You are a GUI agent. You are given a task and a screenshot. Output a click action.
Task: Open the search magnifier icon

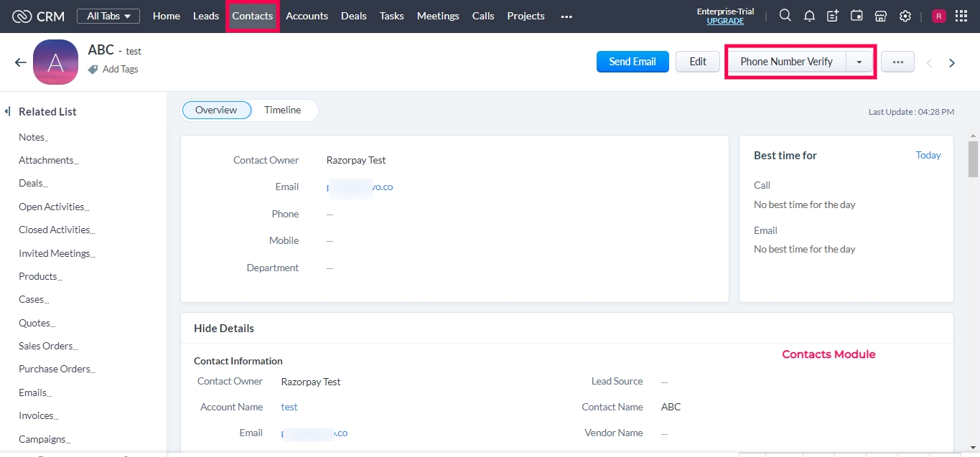click(785, 16)
